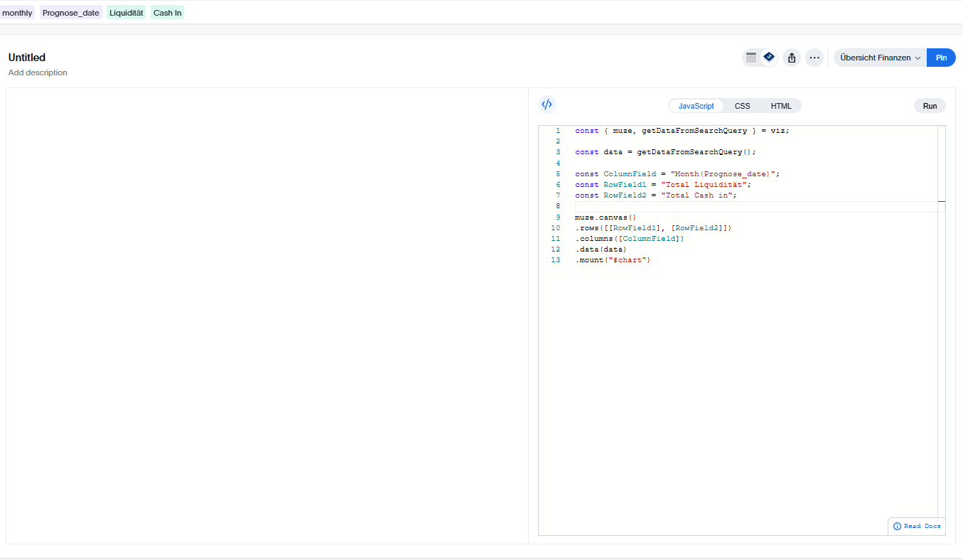This screenshot has width=963, height=560.
Task: Pin the visualization with Pin button
Action: (941, 58)
